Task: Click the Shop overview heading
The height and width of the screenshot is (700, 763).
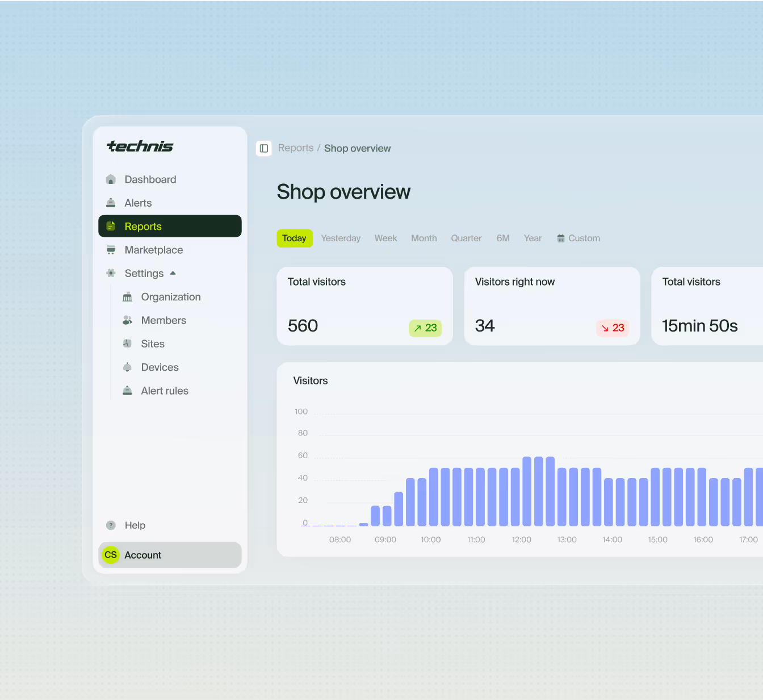Action: pos(343,192)
